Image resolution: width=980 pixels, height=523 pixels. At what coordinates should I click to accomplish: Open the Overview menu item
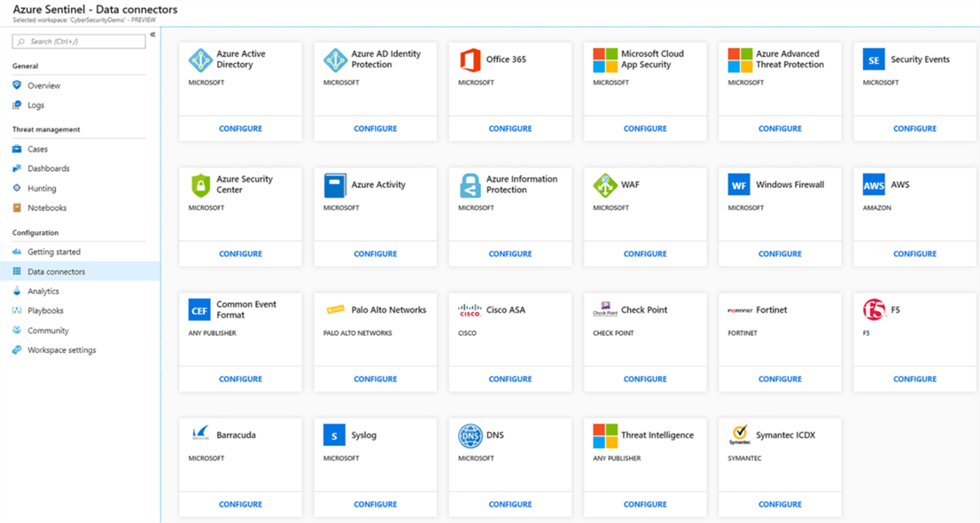(43, 86)
